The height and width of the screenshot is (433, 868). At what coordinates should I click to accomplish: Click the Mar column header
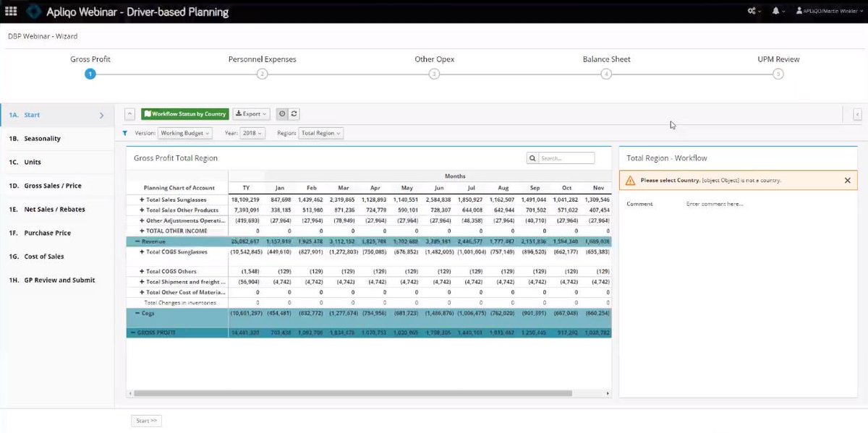click(x=344, y=187)
